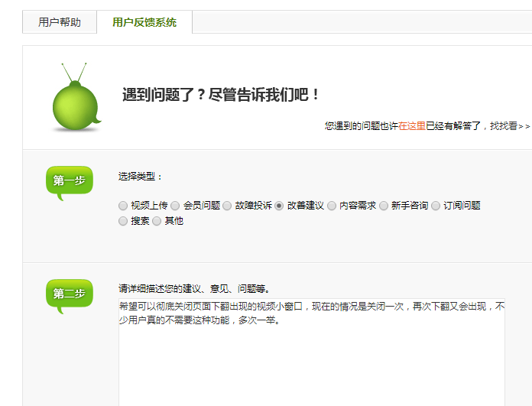Viewport: 532px width, 406px height.
Task: Select the 会员问题 radio option
Action: tap(175, 206)
